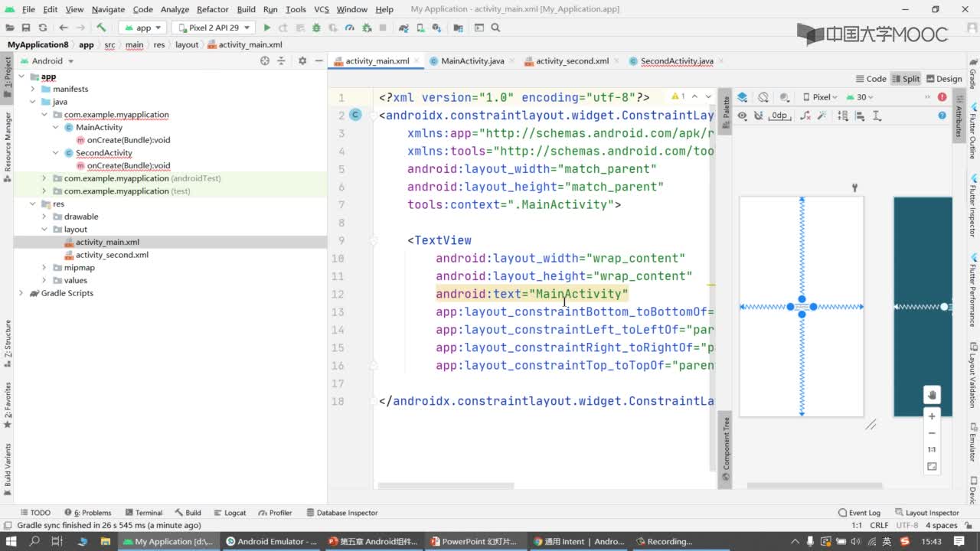Click Collapse All icon in Project panel
Viewport: 980px width, 551px height.
click(281, 60)
